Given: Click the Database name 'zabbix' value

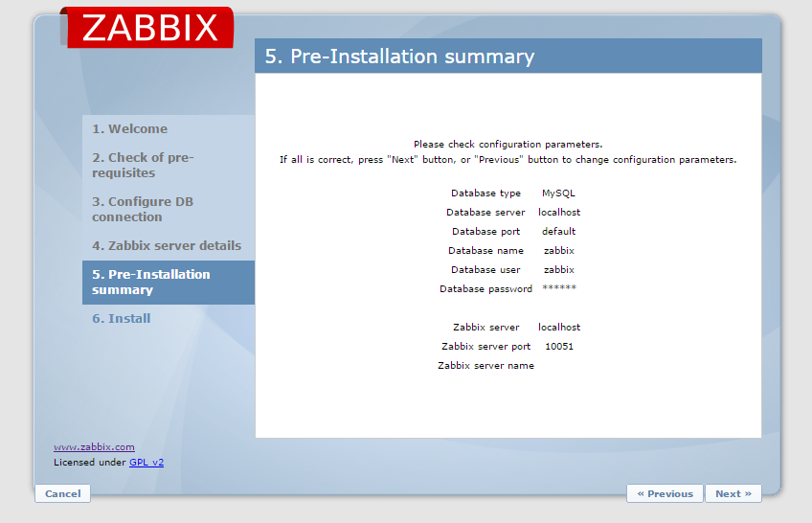Looking at the screenshot, I should click(x=559, y=251).
